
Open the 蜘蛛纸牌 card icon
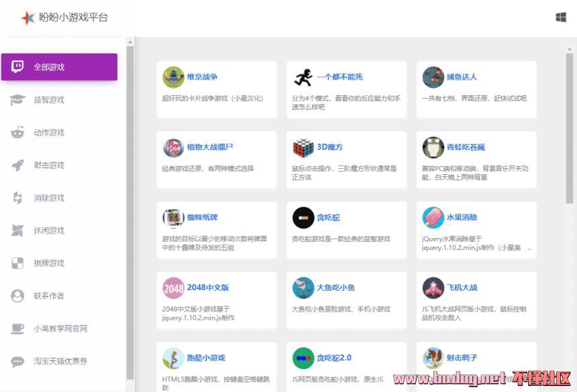coord(173,218)
